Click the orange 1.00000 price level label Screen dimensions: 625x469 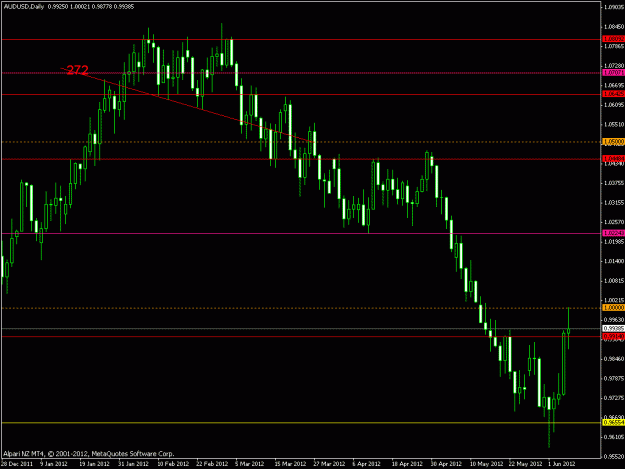[x=613, y=308]
